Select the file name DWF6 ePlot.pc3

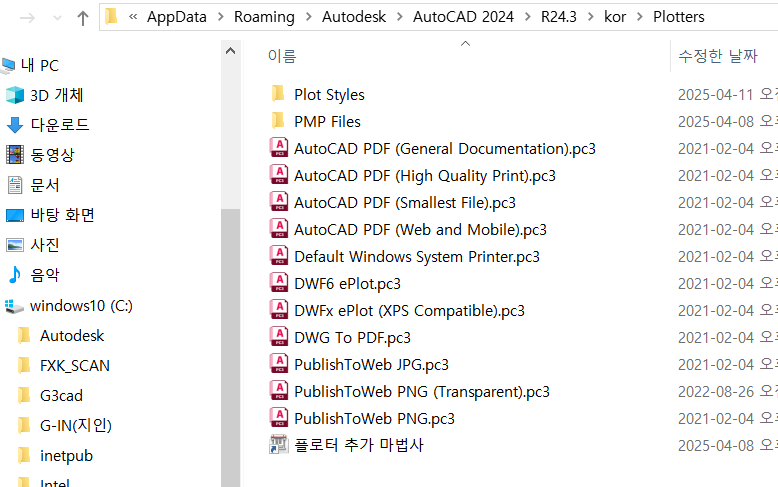pos(347,284)
